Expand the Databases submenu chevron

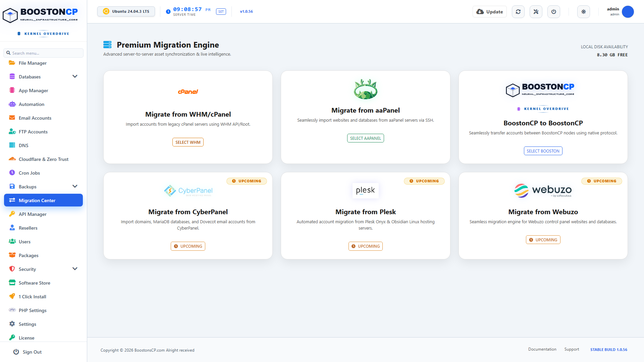pos(75,76)
